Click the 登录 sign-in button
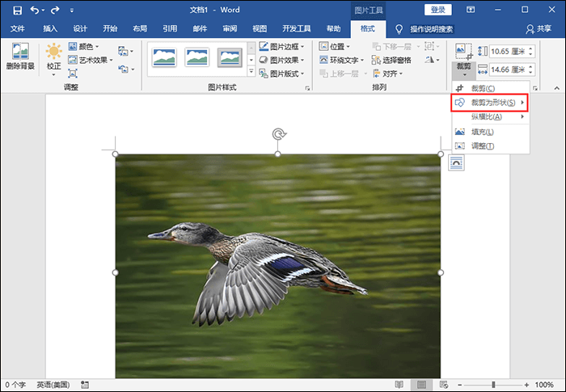Image resolution: width=566 pixels, height=392 pixels. [438, 11]
